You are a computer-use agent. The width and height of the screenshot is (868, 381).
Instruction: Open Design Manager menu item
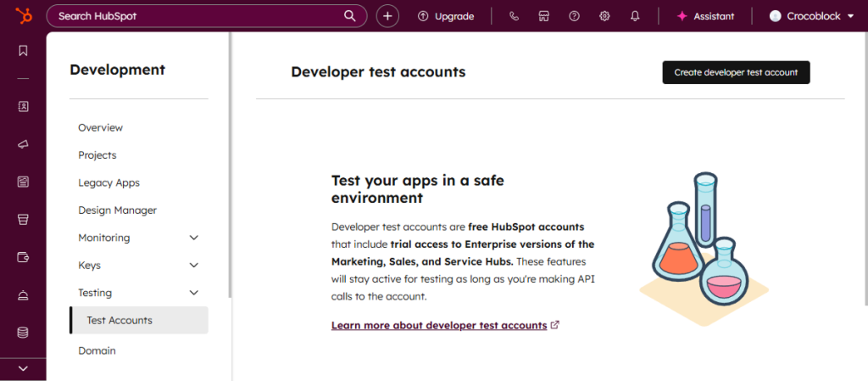click(117, 210)
